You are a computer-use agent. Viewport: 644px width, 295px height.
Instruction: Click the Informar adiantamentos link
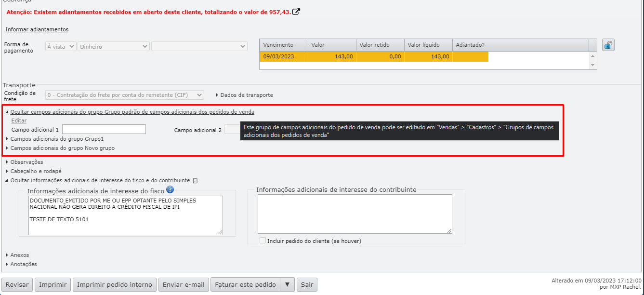37,29
